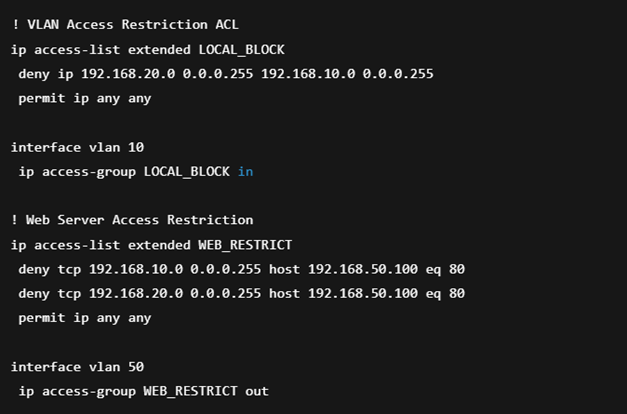
Task: Click '192.168.10.0 0.0.0.255' destination in deny ip line
Action: (347, 73)
